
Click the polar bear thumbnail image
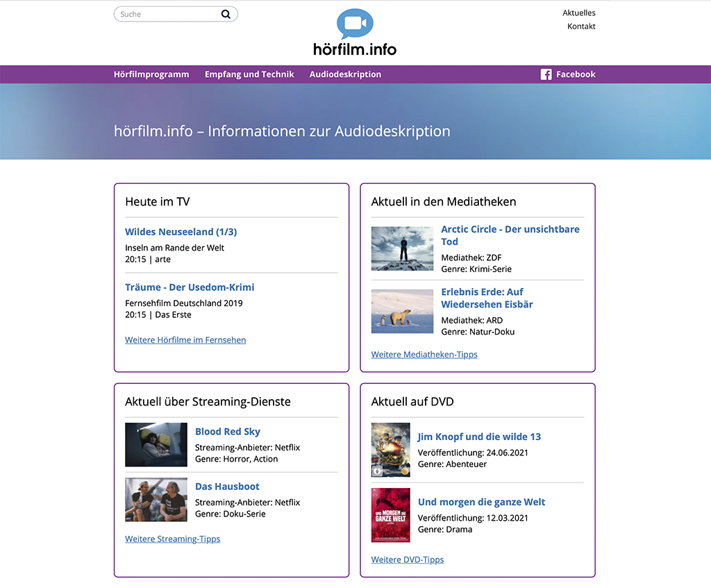(402, 311)
